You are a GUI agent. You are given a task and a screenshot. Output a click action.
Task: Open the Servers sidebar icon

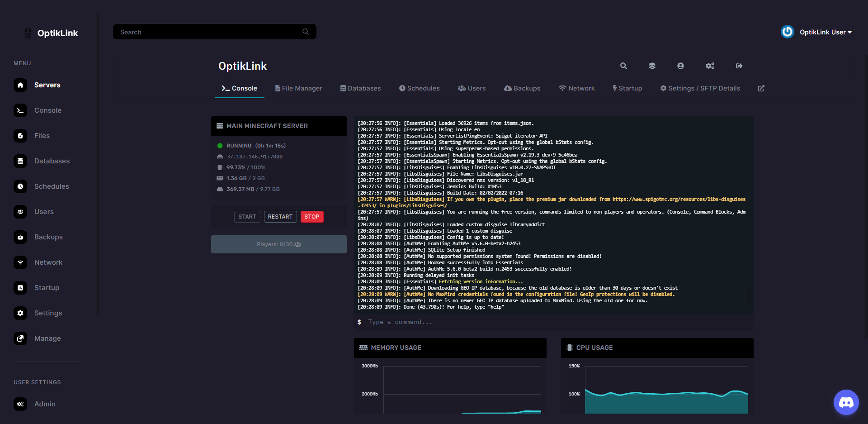pos(20,85)
